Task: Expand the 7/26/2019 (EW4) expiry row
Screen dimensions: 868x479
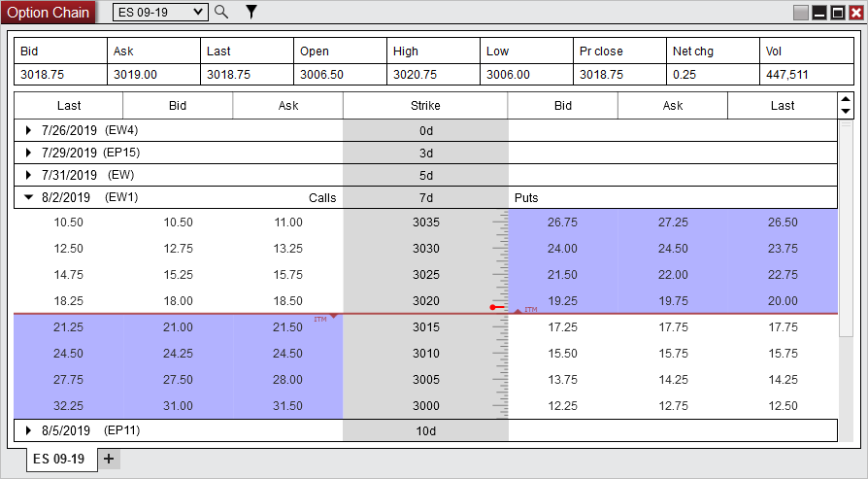Action: tap(29, 130)
